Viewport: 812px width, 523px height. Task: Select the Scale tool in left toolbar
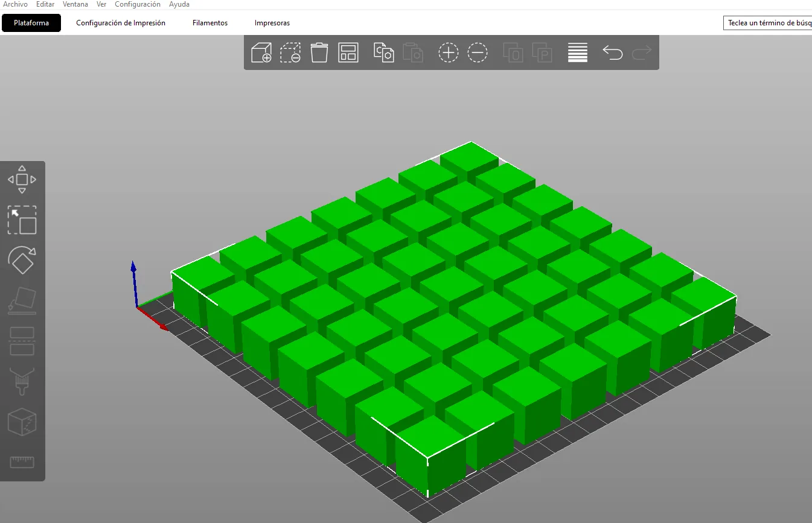[x=22, y=220]
